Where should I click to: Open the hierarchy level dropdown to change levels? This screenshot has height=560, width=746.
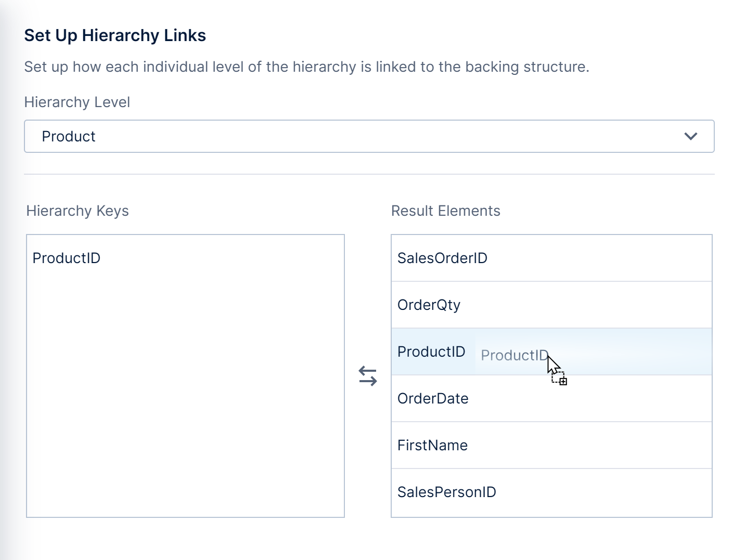pyautogui.click(x=691, y=136)
